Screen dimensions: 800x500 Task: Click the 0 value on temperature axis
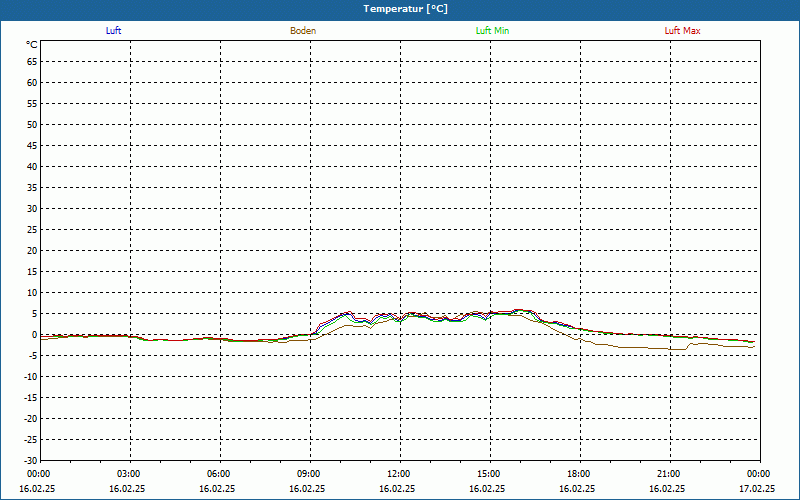(35, 335)
